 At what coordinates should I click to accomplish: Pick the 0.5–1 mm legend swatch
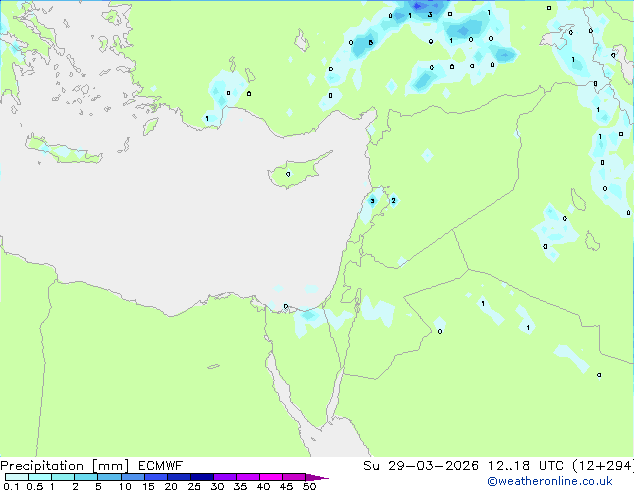tap(40, 477)
